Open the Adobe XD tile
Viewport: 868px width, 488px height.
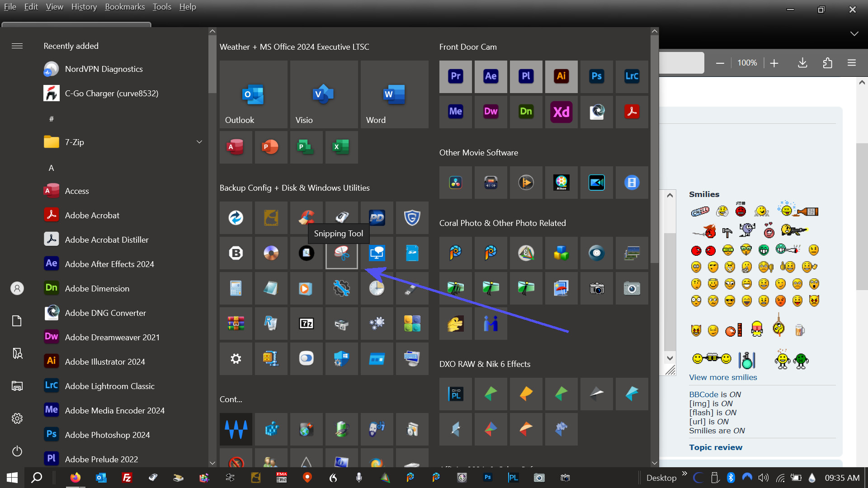(x=561, y=112)
